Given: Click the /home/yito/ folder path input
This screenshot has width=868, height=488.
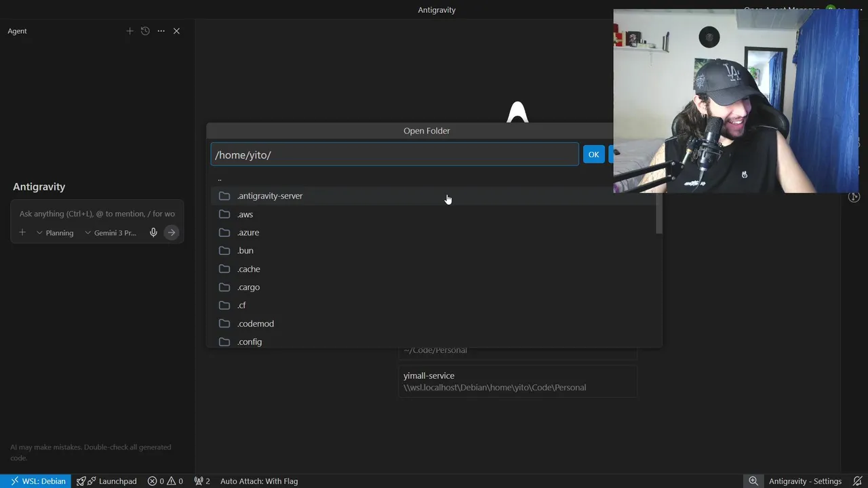Looking at the screenshot, I should (x=395, y=155).
